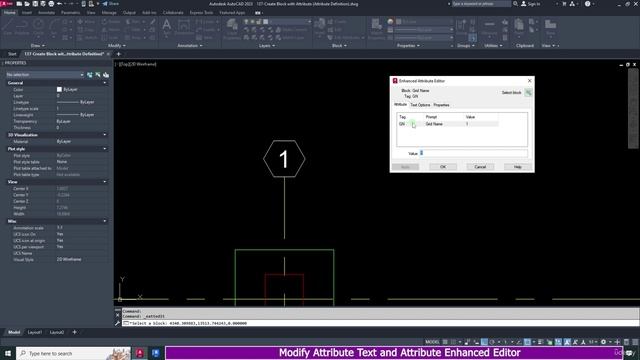Select the Text tool in Annotation panel

167,27
